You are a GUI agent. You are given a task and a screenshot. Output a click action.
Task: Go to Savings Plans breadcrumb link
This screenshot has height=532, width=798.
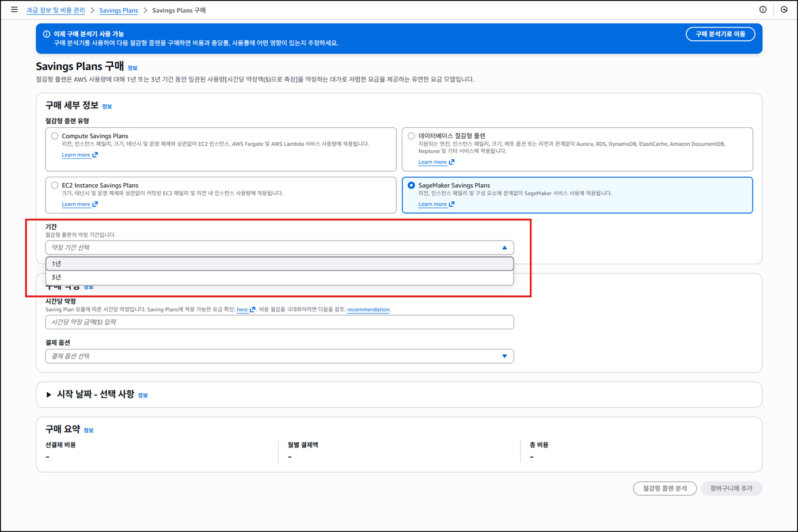(119, 10)
